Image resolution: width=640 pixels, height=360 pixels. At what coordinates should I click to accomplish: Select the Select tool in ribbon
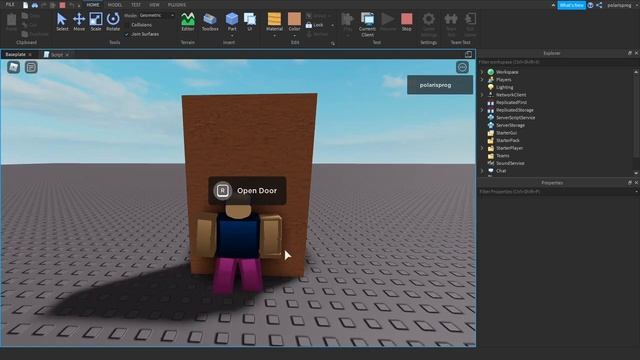62,22
